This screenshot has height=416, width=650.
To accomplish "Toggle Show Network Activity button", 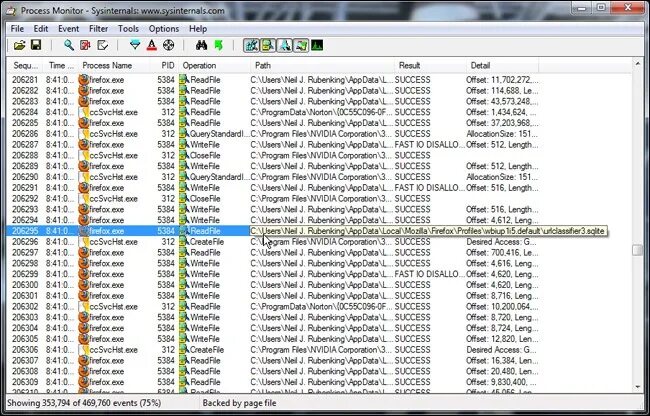I will coord(284,45).
